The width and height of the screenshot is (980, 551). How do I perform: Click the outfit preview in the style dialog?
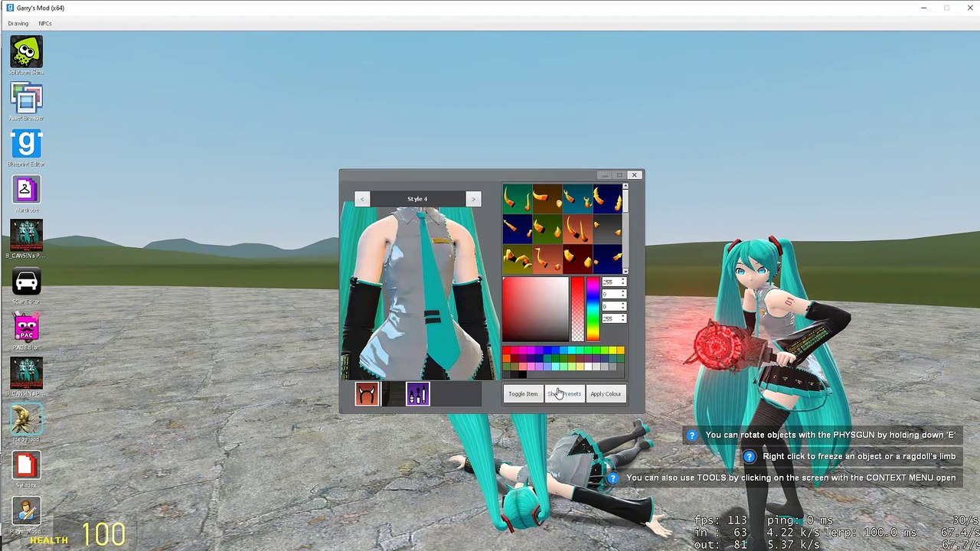coord(418,294)
